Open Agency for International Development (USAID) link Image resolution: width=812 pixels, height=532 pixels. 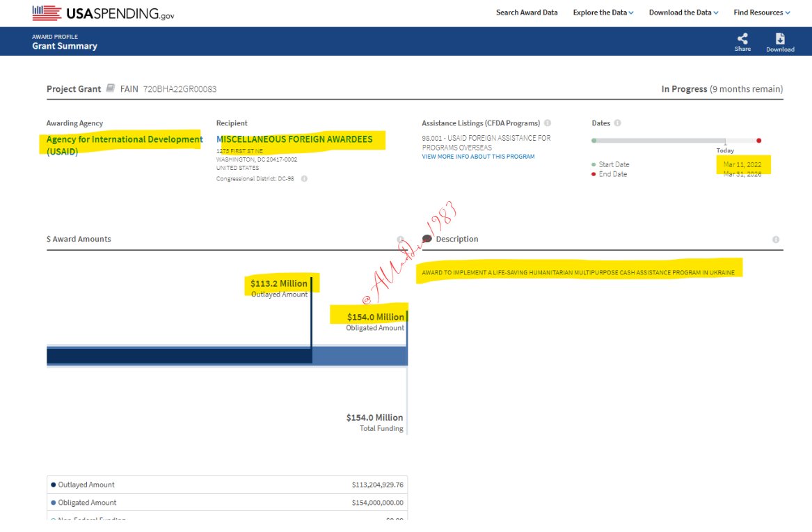125,145
